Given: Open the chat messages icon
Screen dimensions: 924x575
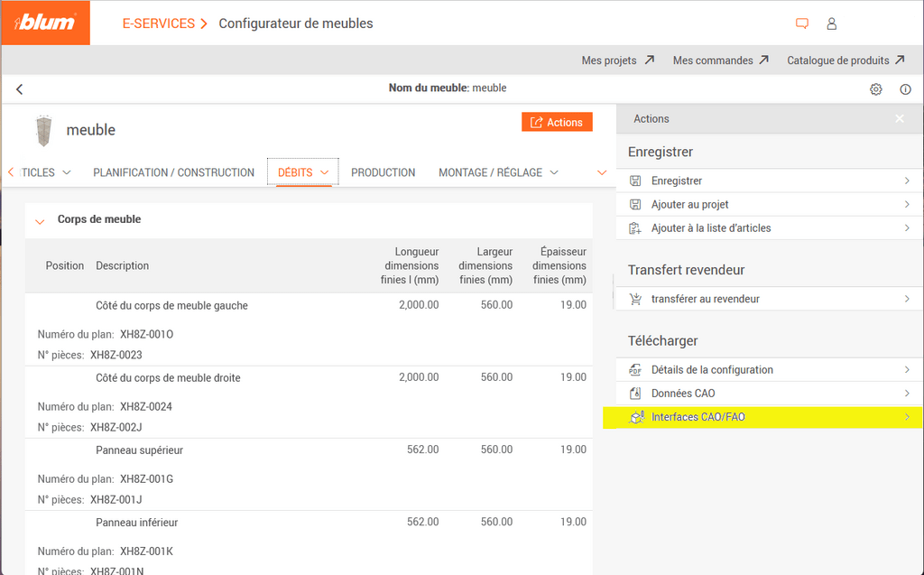Looking at the screenshot, I should click(x=801, y=23).
